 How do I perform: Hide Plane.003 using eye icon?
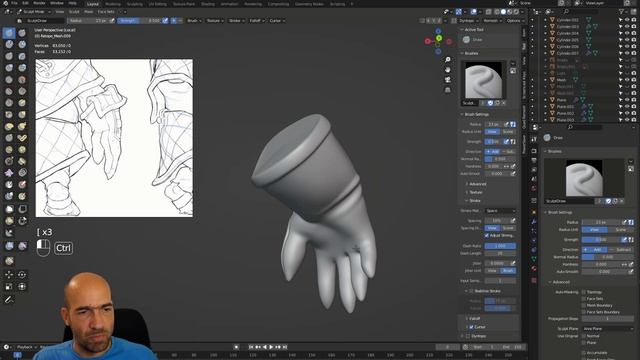click(627, 120)
